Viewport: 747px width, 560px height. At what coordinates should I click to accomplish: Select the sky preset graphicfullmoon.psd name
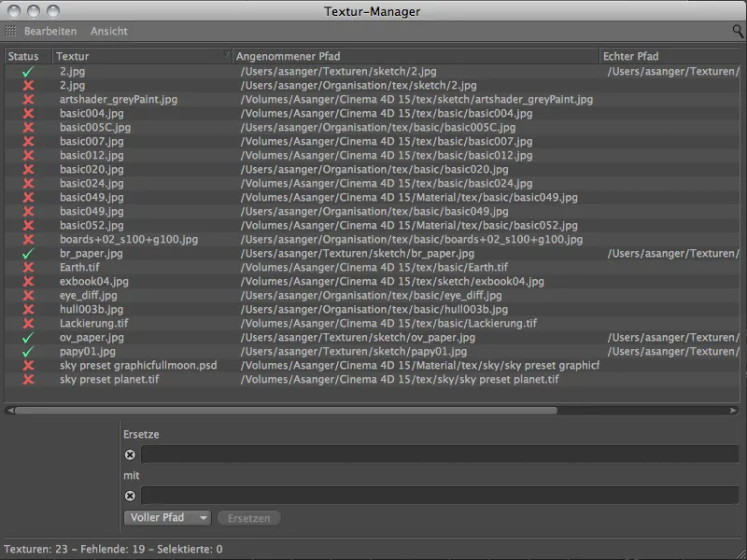pos(138,365)
